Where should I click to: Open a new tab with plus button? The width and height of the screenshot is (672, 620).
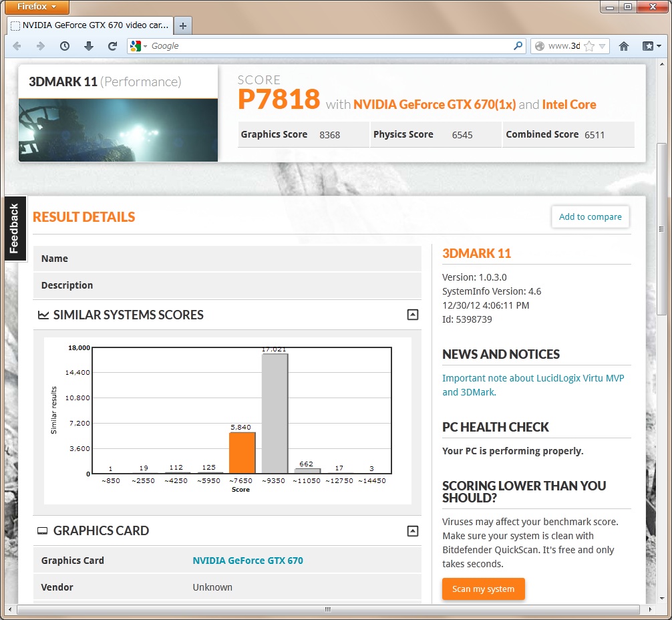pyautogui.click(x=183, y=26)
